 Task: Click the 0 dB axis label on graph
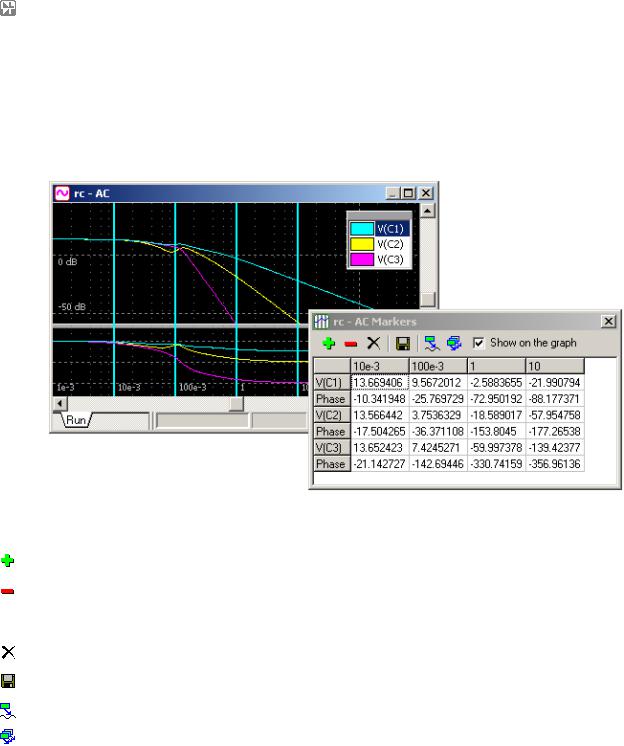click(68, 262)
